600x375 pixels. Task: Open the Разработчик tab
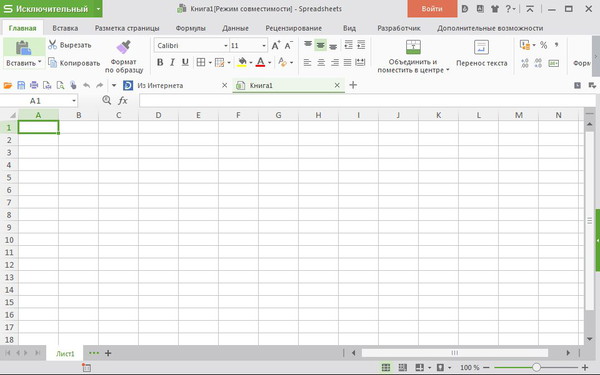point(399,28)
